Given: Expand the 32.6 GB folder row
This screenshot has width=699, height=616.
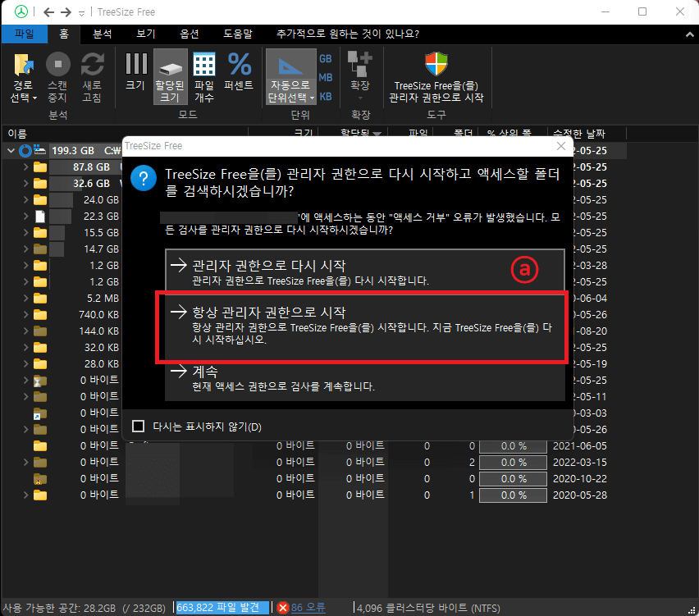Looking at the screenshot, I should click(x=26, y=184).
